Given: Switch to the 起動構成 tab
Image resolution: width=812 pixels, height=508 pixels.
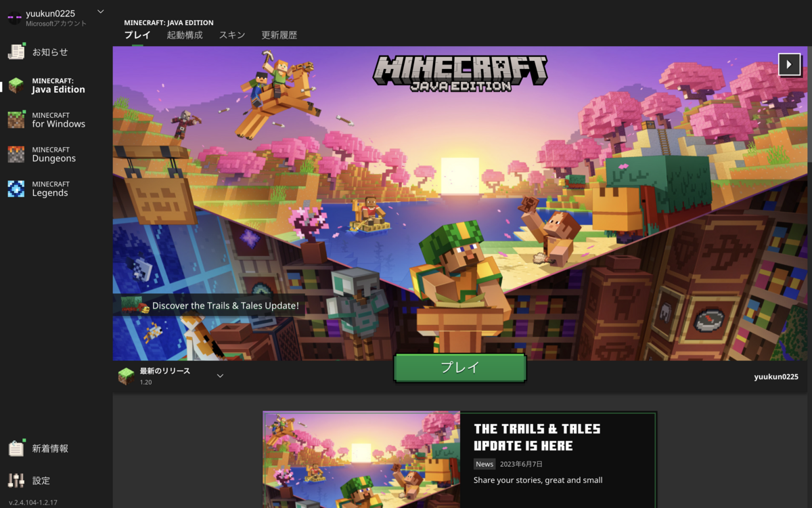Looking at the screenshot, I should [x=185, y=35].
